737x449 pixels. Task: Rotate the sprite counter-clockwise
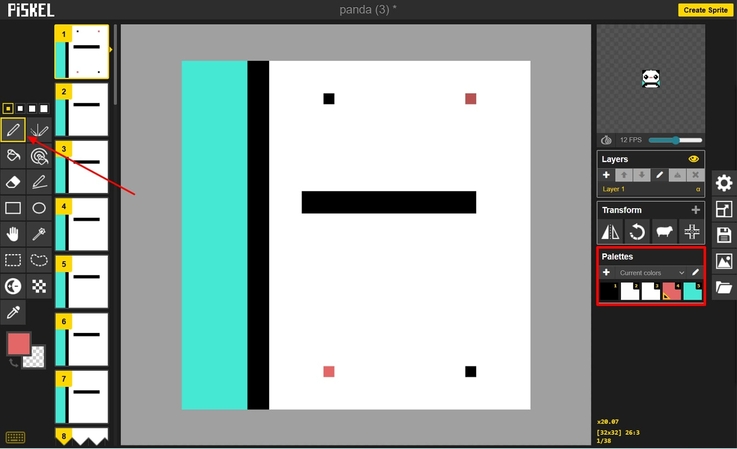coord(637,232)
